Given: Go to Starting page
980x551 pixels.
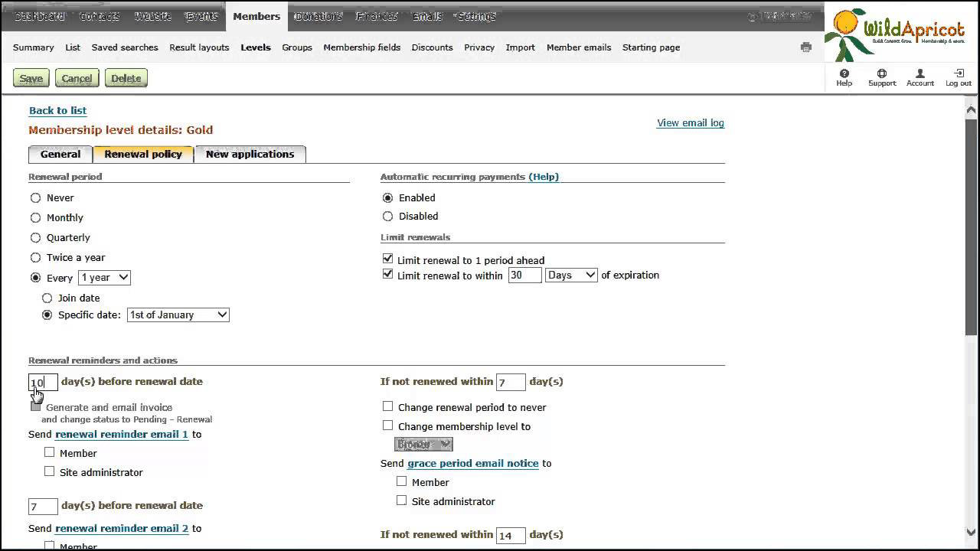Looking at the screenshot, I should tap(652, 47).
